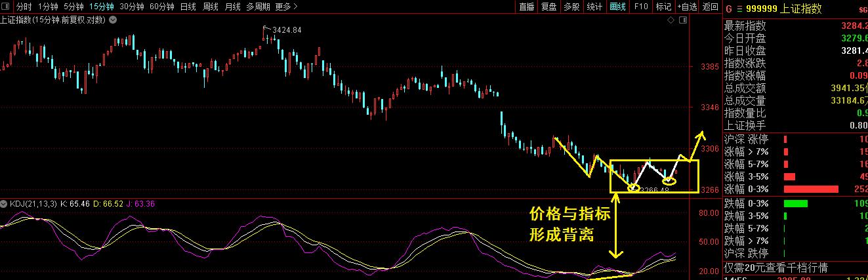
Task: Click the diamond icon above the chart
Action: point(670,20)
